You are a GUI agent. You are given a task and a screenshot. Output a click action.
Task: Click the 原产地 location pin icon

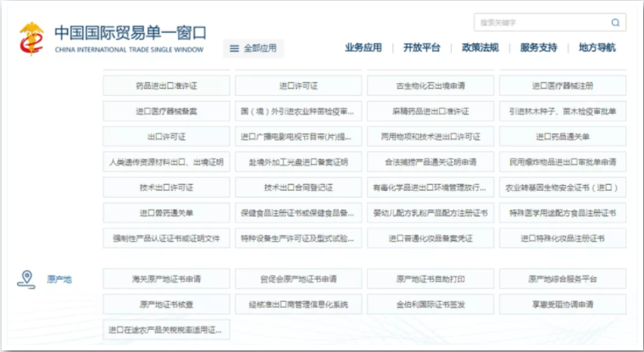28,278
